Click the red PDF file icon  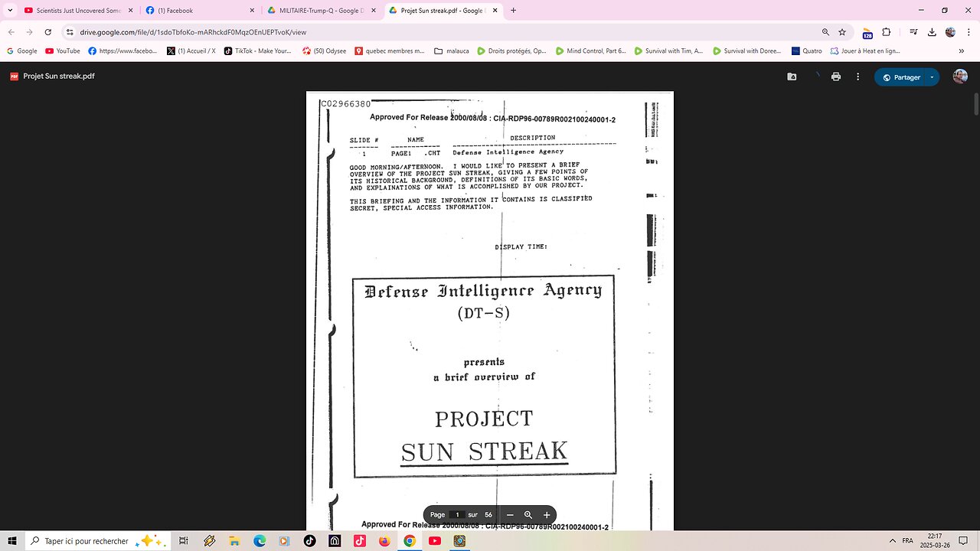point(14,77)
